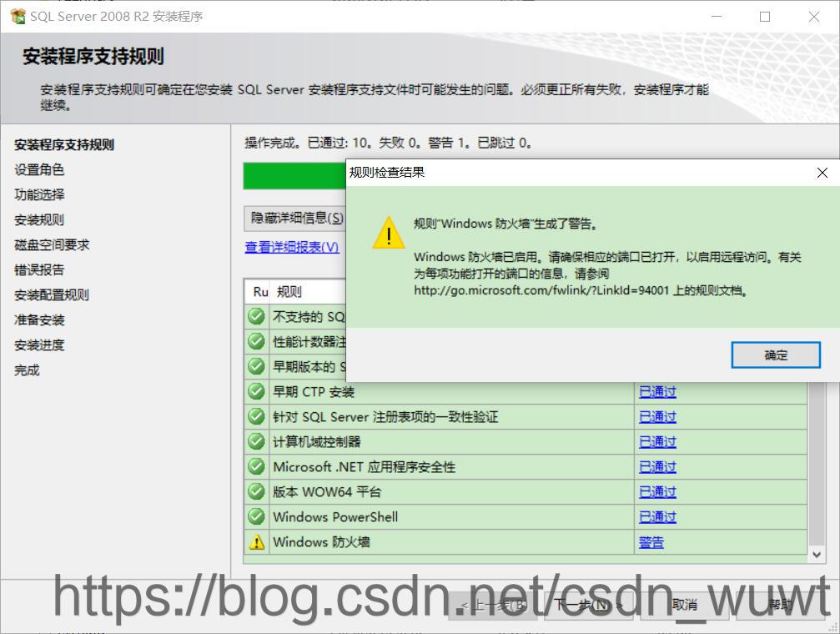Viewport: 840px width, 634px height.
Task: Open 已通过 link for SQL Server 注册表项一致性验证
Action: point(657,417)
